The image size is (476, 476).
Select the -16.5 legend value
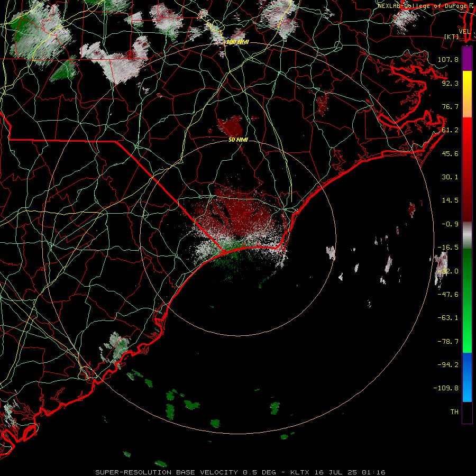[448, 248]
